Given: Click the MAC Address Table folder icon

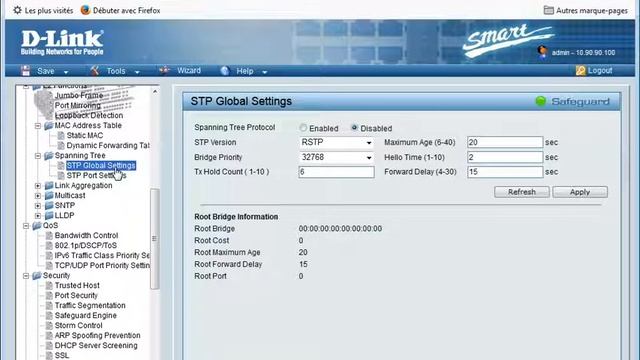Looking at the screenshot, I should (x=49, y=125).
